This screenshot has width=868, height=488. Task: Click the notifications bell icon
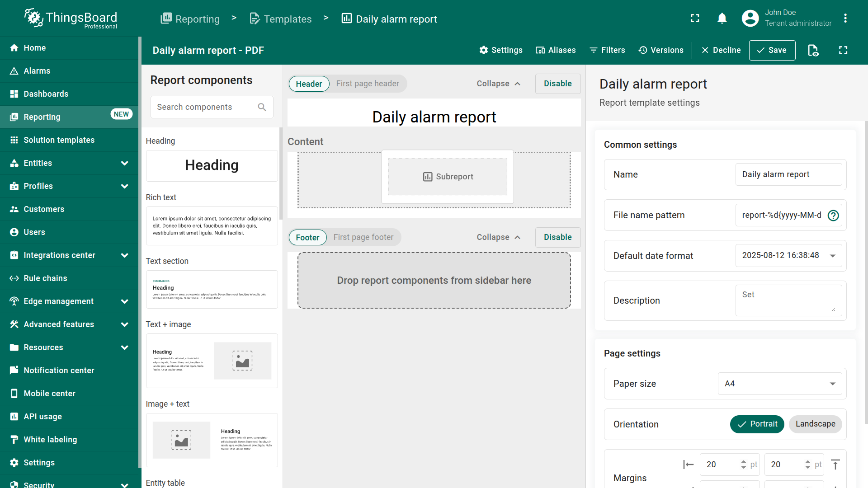722,19
